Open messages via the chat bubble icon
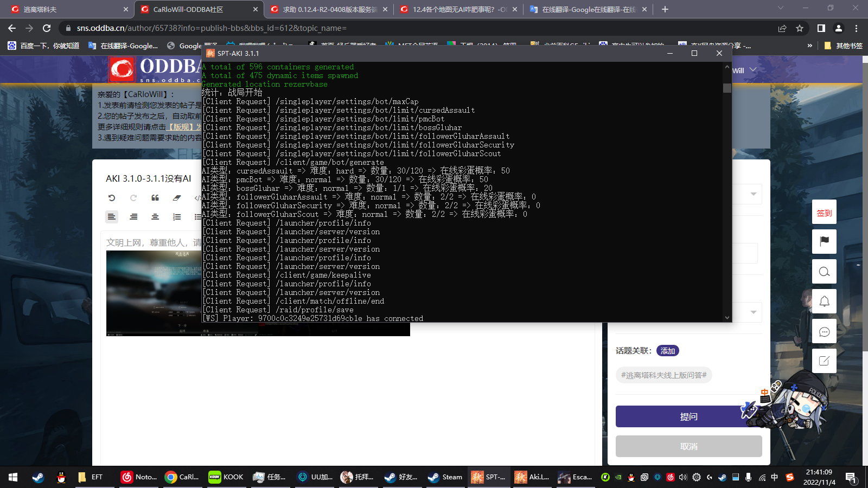Image resolution: width=868 pixels, height=488 pixels. point(824,332)
